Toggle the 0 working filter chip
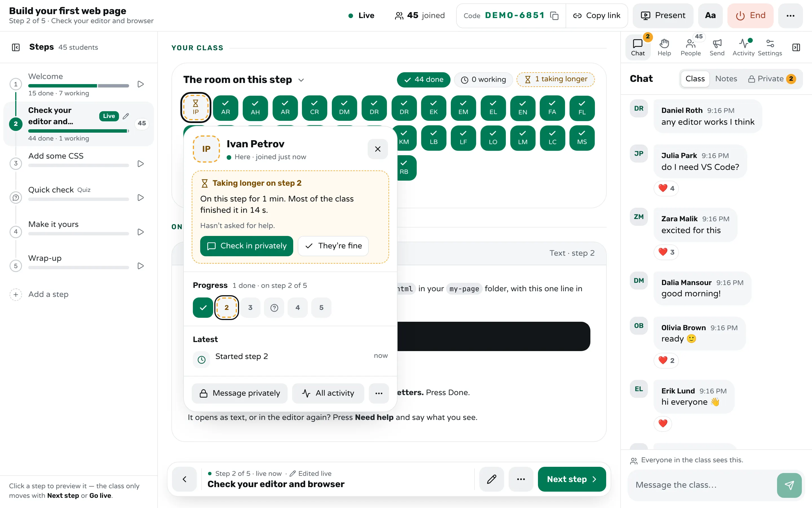 [x=483, y=80]
